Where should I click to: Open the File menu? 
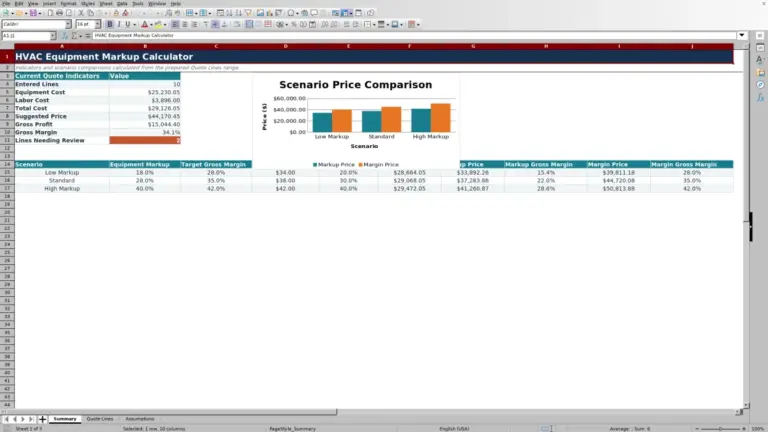tap(6, 3)
